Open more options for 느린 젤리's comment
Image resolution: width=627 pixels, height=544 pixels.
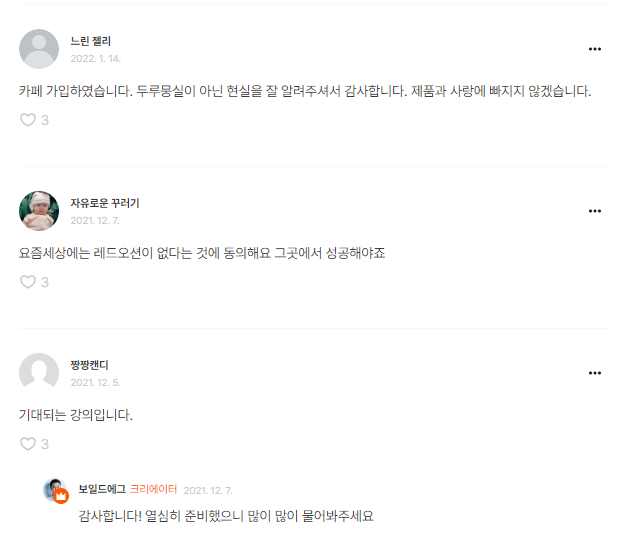tap(595, 49)
